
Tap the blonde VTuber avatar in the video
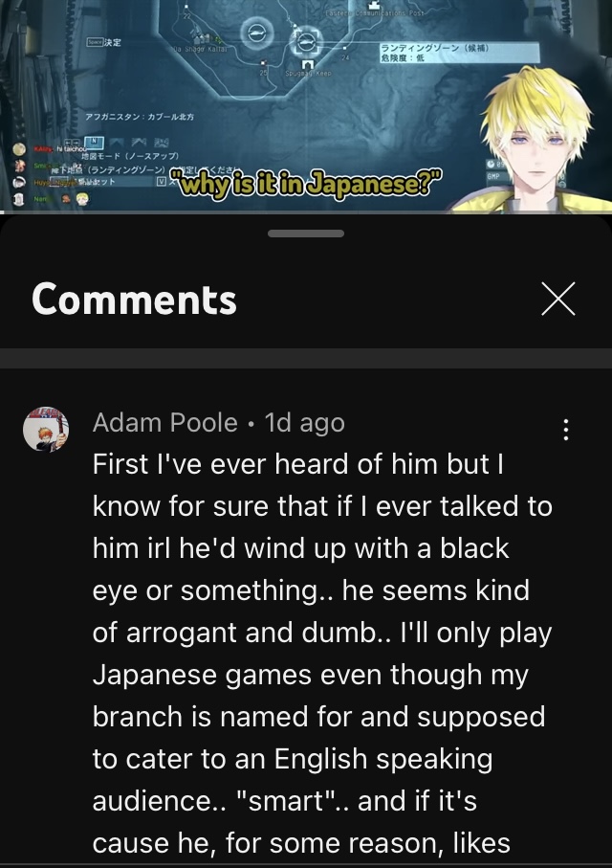[x=534, y=142]
